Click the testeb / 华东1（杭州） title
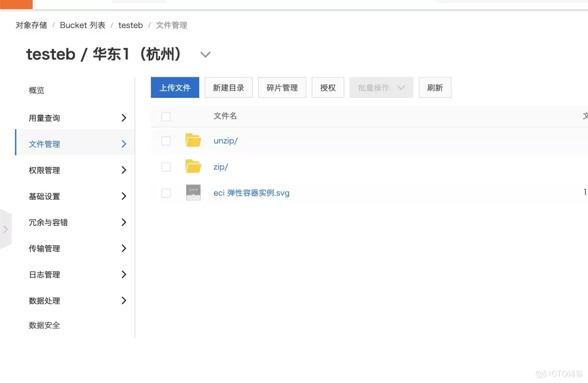 click(x=104, y=54)
